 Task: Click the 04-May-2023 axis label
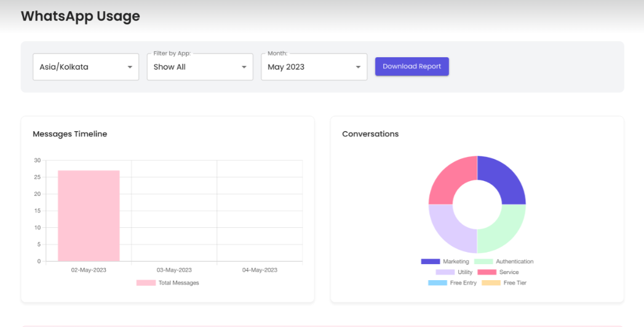[x=260, y=270]
